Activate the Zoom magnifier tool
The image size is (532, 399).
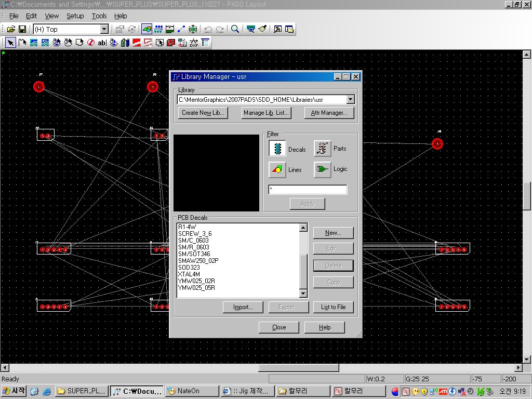235,29
